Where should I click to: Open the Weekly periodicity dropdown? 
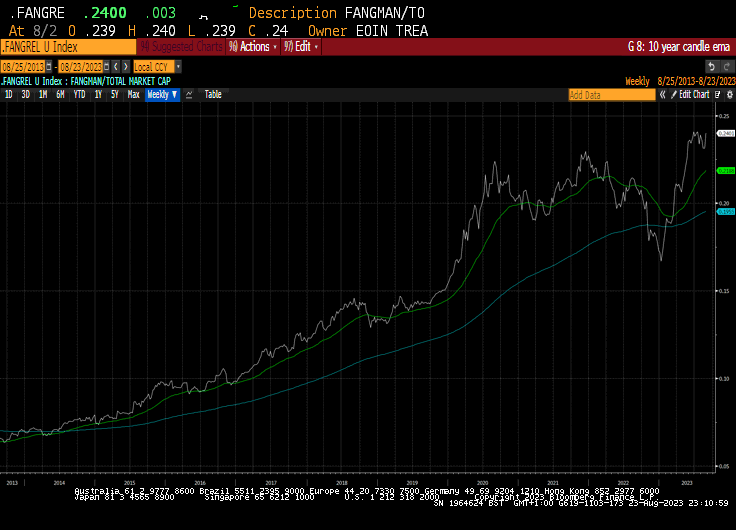[x=162, y=95]
